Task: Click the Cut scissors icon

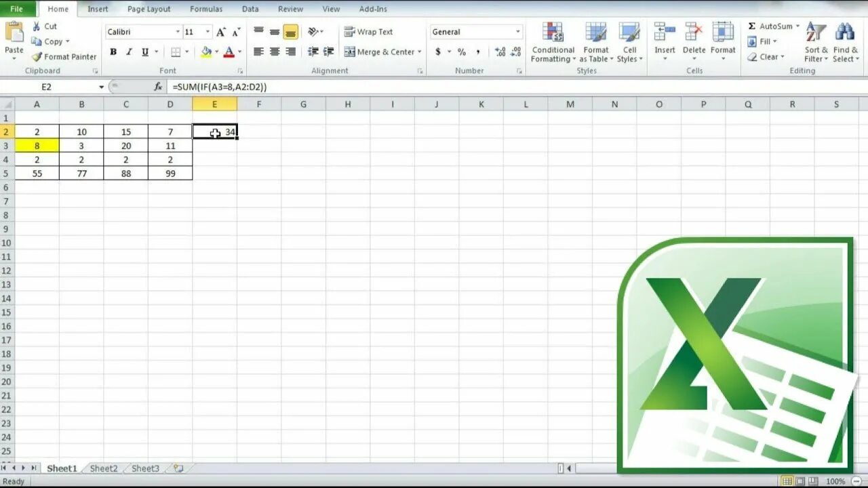Action: click(36, 26)
